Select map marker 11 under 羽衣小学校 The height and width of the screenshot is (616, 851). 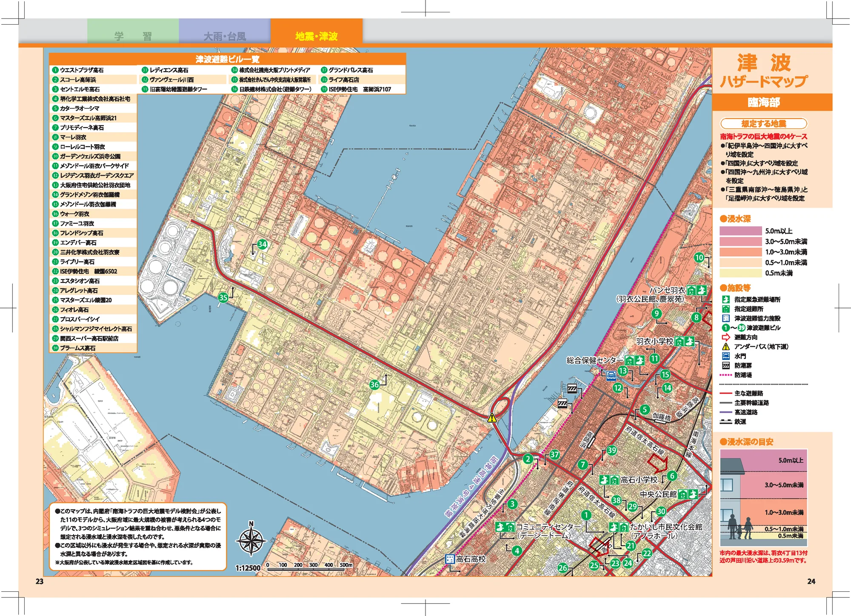tap(654, 359)
